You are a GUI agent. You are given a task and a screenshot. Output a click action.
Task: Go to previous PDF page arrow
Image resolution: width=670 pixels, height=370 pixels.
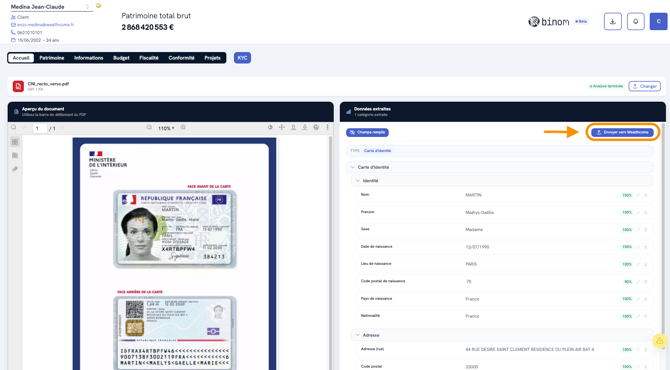coord(25,127)
